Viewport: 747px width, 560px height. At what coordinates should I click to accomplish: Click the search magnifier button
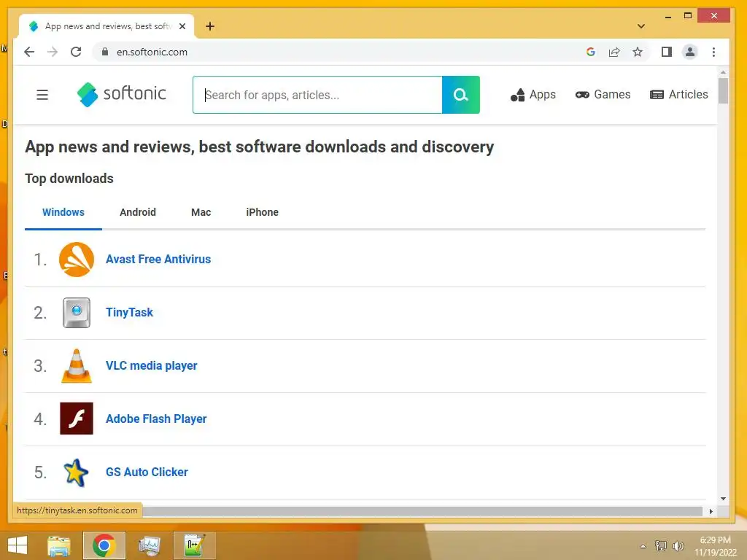(461, 95)
